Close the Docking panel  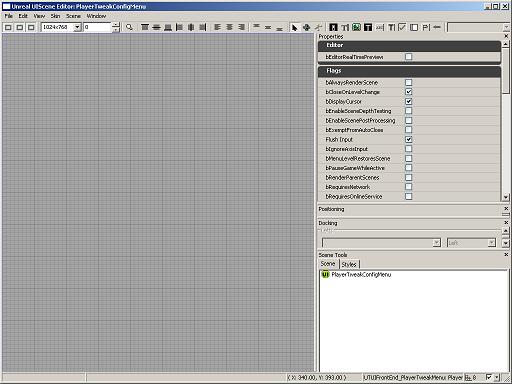(x=506, y=222)
